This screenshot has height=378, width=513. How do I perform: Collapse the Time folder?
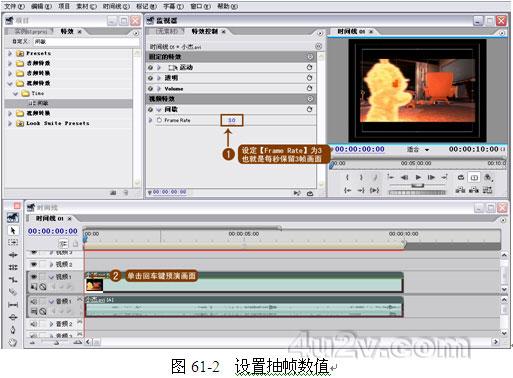tap(15, 93)
